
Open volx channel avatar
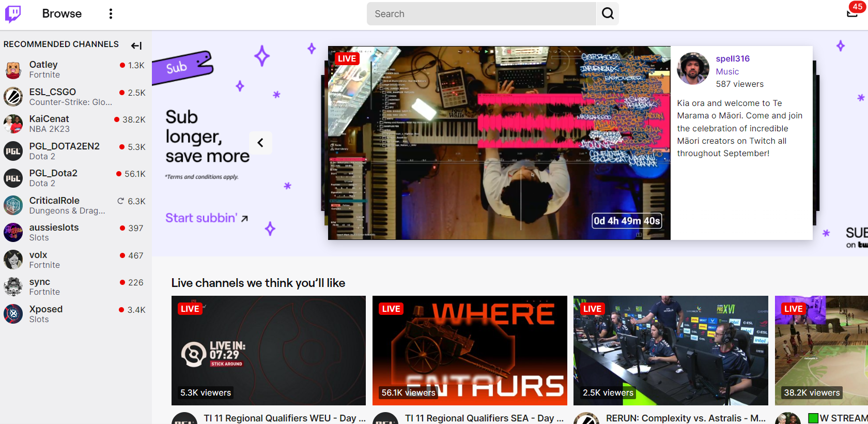tap(13, 260)
